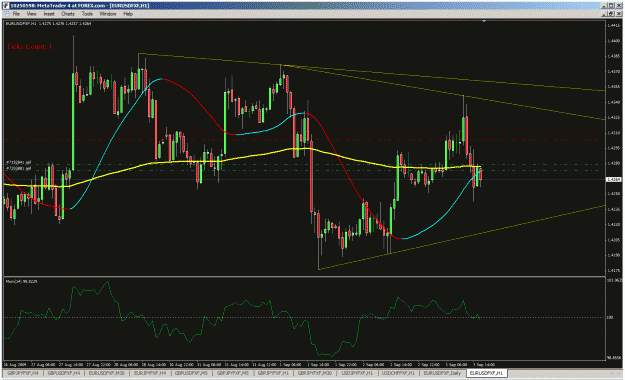Restore the inner chart window
625x380 pixels.
coord(612,14)
